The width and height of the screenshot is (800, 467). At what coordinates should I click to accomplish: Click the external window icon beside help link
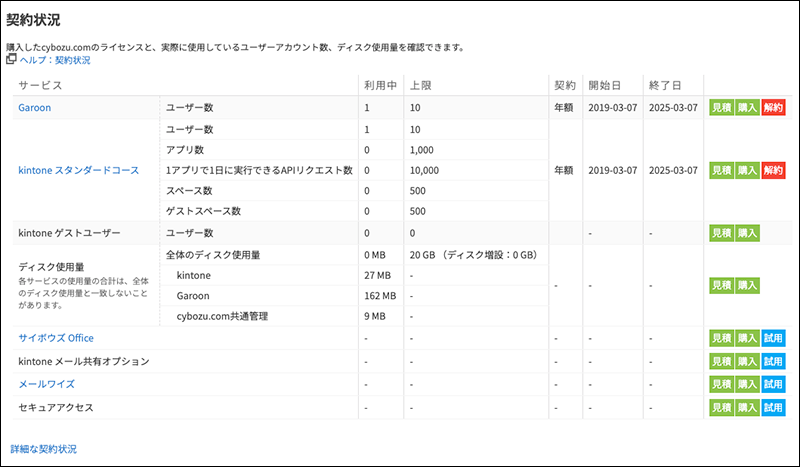pyautogui.click(x=11, y=59)
